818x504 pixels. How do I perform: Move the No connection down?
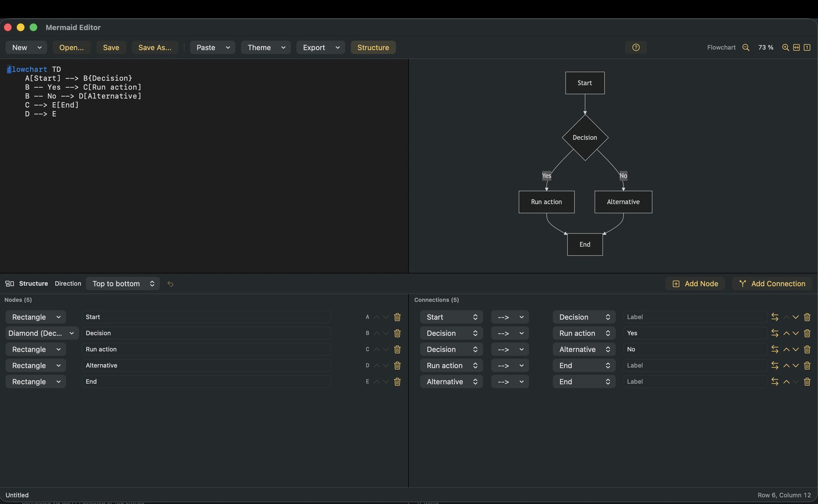[x=796, y=350]
